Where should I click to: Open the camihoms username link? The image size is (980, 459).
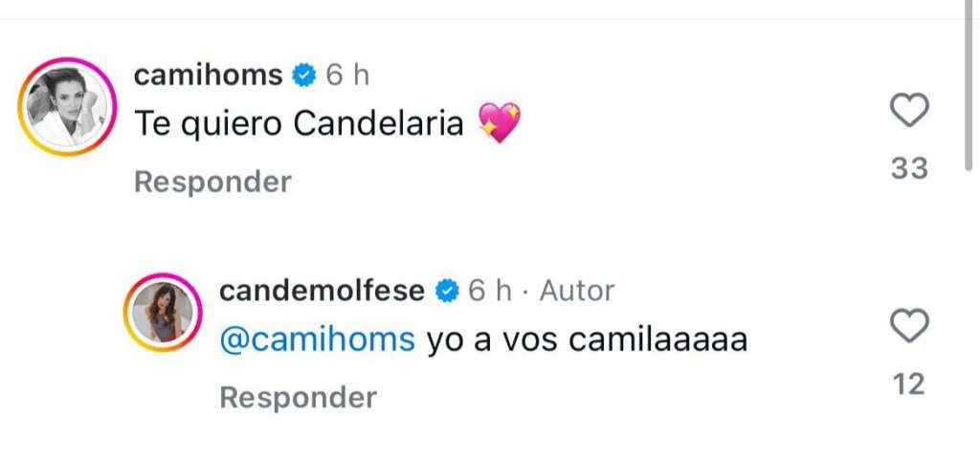(208, 76)
